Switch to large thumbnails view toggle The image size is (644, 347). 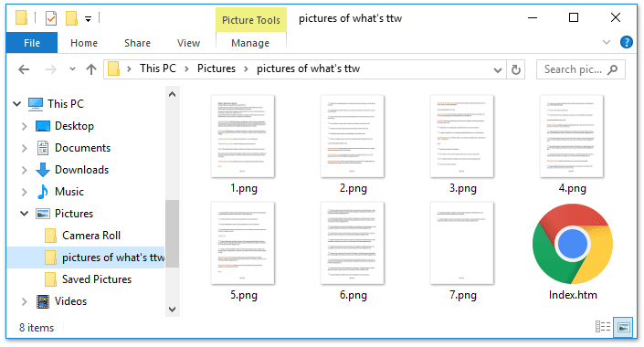(x=624, y=327)
